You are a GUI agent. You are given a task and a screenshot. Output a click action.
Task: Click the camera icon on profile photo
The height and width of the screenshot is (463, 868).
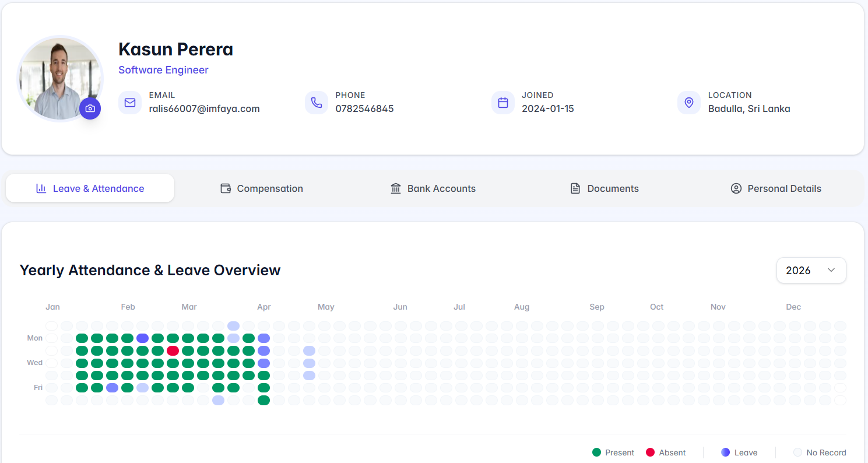coord(90,108)
